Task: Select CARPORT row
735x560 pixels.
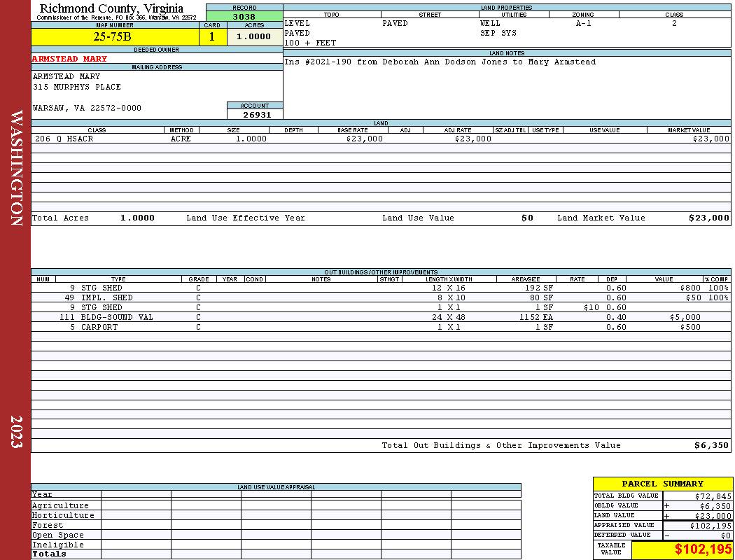Action: [x=381, y=327]
